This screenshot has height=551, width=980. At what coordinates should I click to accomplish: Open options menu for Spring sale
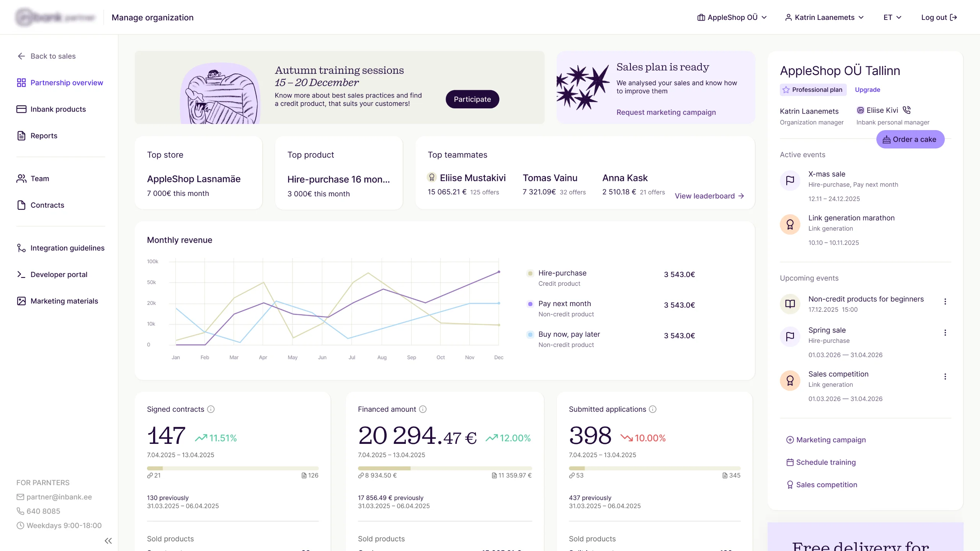point(945,333)
